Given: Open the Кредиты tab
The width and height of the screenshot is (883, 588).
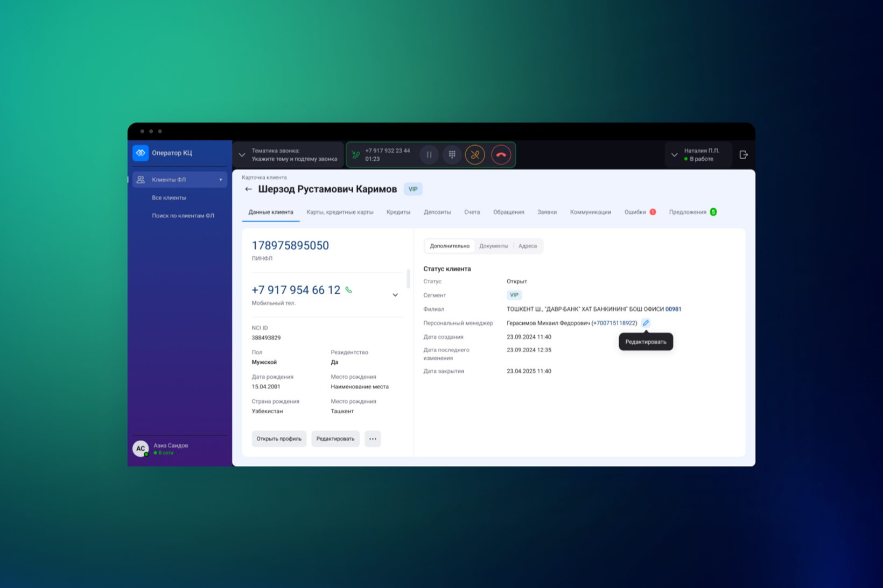Looking at the screenshot, I should [x=398, y=212].
